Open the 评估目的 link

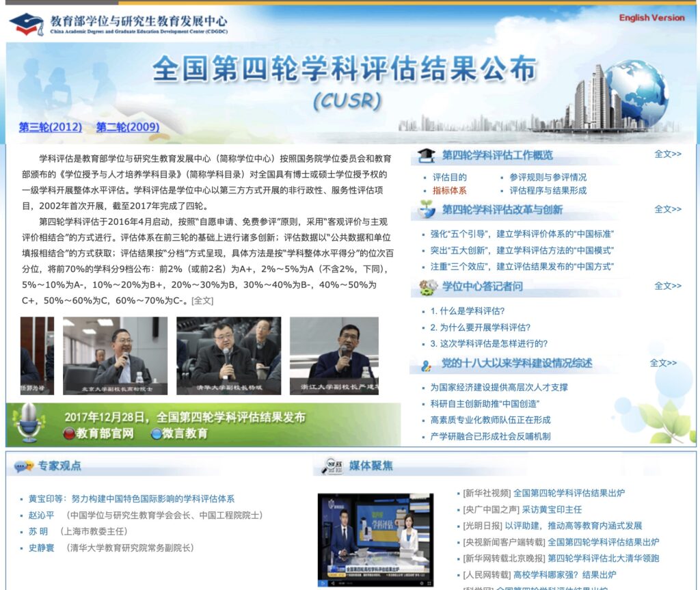tap(450, 177)
